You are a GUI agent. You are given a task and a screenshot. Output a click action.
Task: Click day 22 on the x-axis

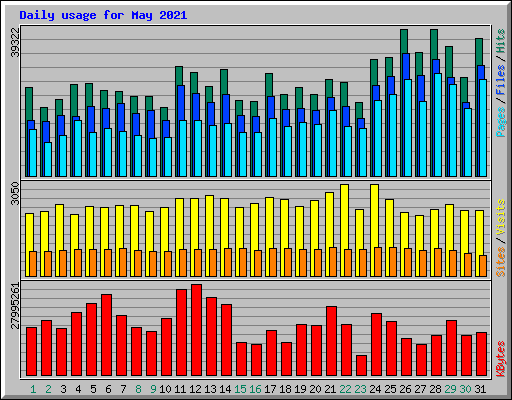point(345,389)
